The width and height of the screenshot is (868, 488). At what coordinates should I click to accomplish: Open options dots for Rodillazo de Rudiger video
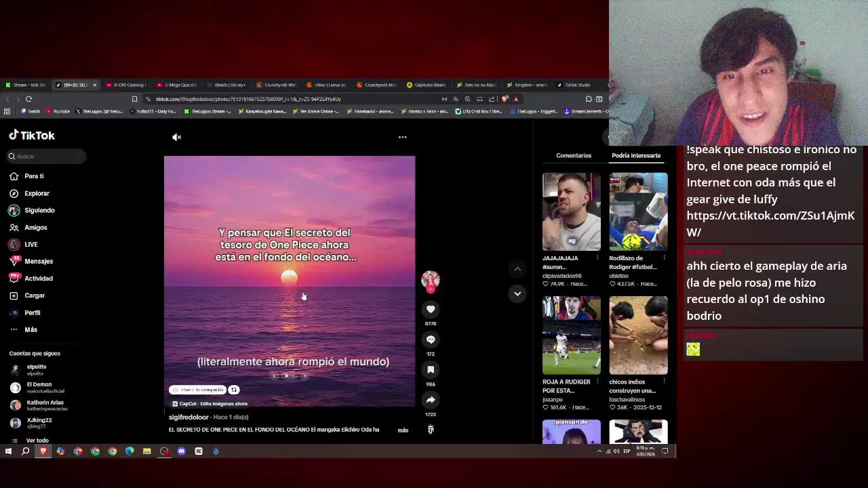(664, 258)
